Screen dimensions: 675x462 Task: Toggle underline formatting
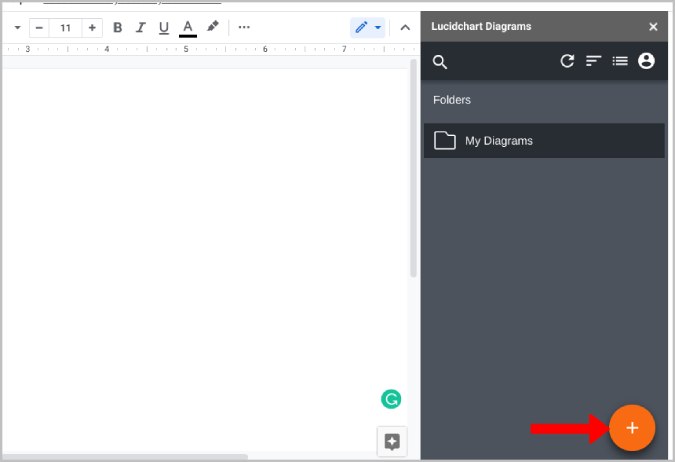click(x=164, y=27)
